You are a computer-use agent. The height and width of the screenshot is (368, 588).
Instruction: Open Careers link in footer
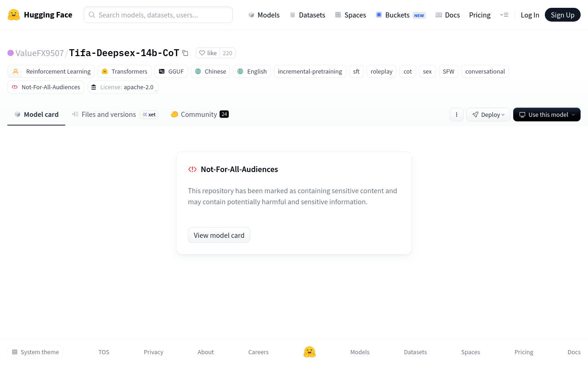(x=259, y=352)
